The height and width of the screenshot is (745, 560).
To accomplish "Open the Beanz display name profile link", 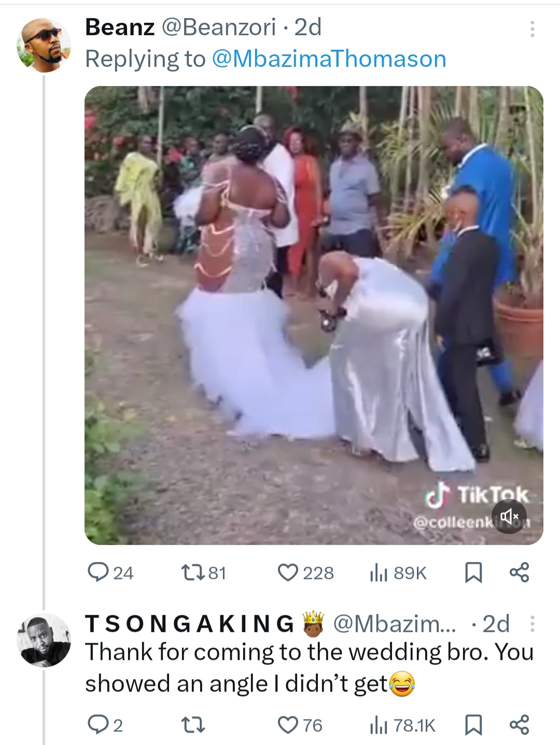I will click(x=120, y=27).
